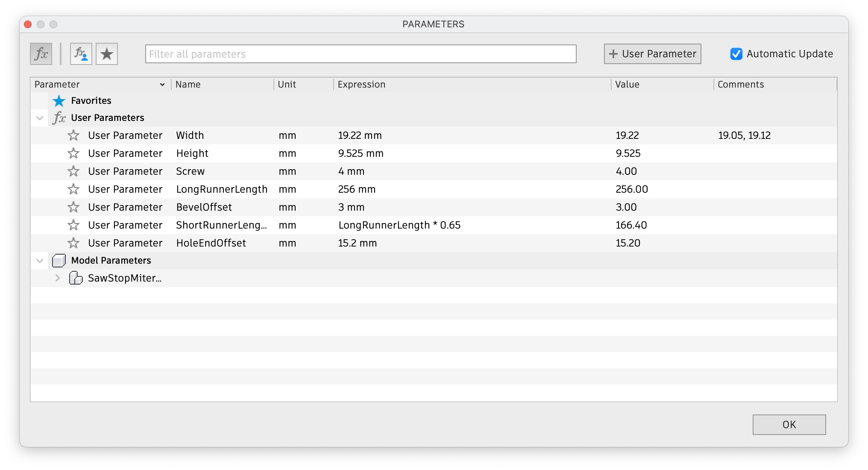
Task: Sort by the Expression column header
Action: coord(361,85)
